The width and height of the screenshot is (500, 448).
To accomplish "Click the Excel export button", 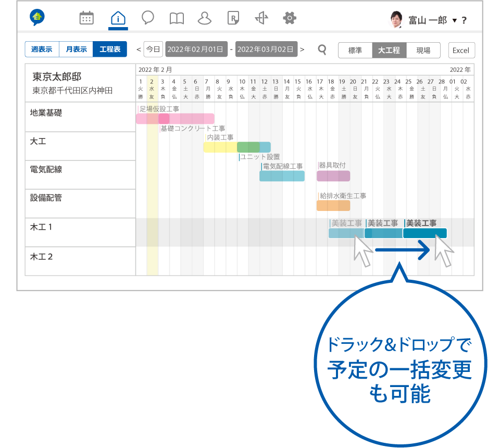I will click(x=461, y=51).
